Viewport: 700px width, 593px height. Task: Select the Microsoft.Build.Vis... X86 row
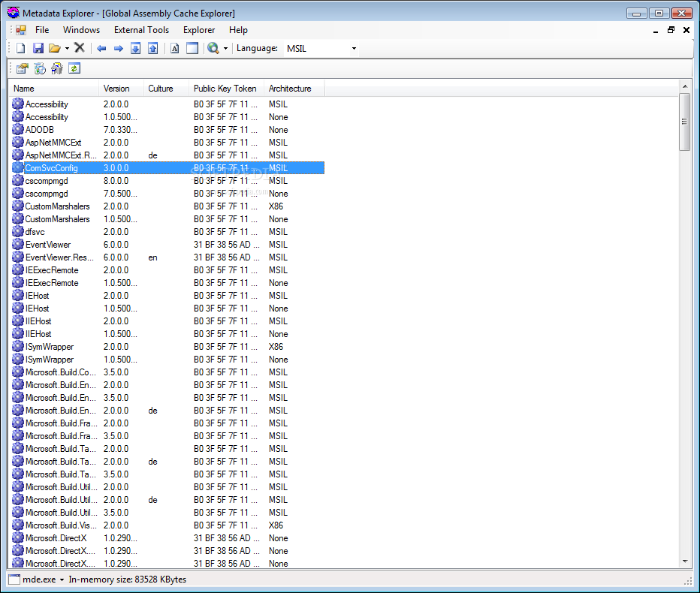[167, 525]
